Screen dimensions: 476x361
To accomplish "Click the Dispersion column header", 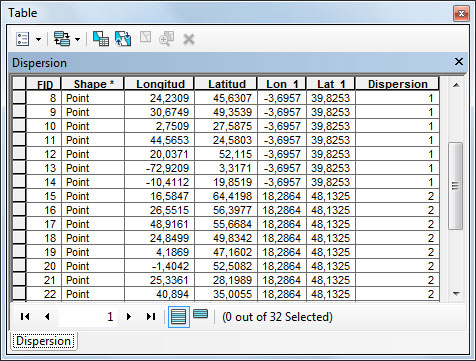I will (397, 84).
